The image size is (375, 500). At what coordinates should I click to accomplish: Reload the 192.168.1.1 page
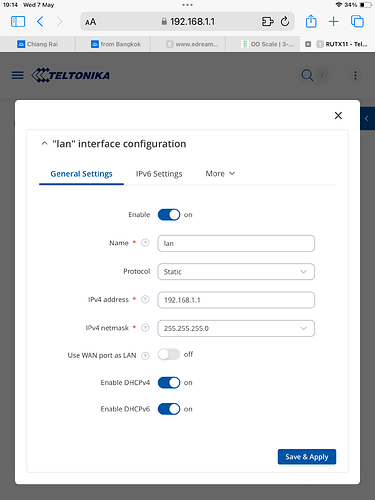(285, 22)
